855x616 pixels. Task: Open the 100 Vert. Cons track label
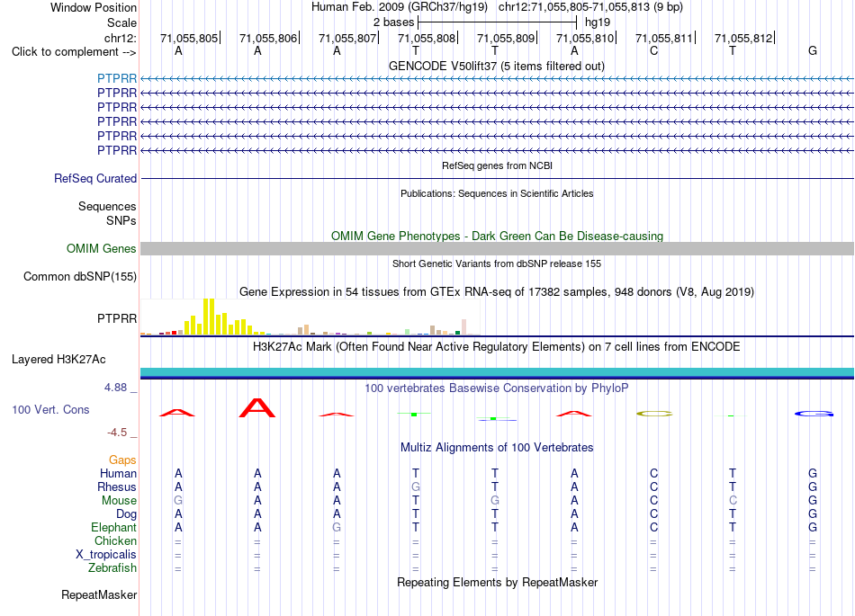50,409
